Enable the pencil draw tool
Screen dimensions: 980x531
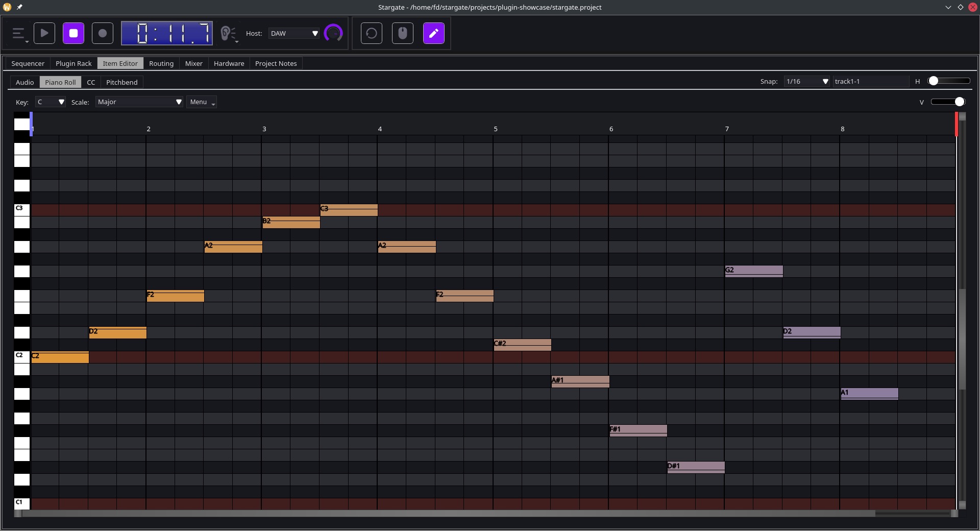coord(434,33)
